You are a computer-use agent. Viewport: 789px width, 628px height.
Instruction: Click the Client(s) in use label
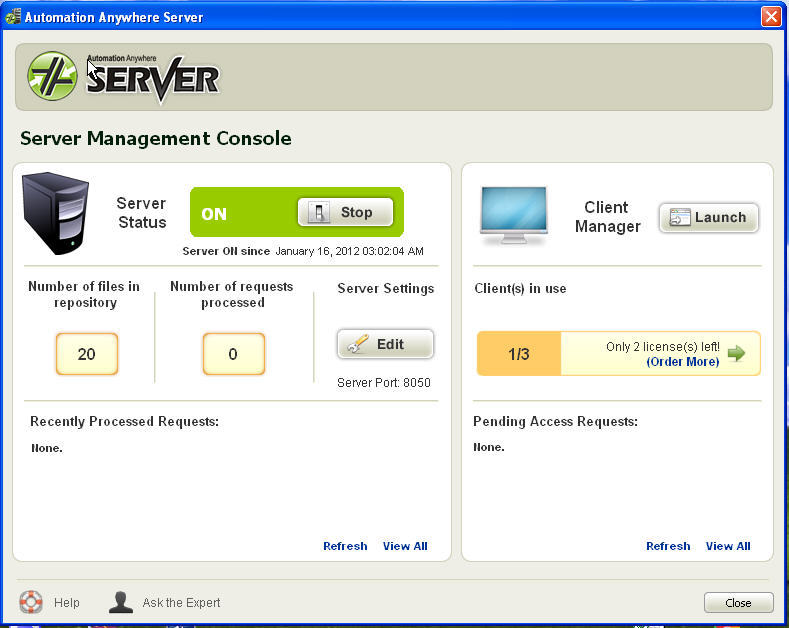coord(520,288)
